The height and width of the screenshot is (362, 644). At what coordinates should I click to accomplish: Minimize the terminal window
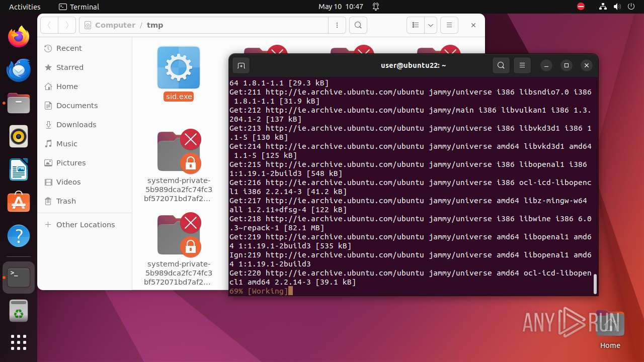coord(546,65)
